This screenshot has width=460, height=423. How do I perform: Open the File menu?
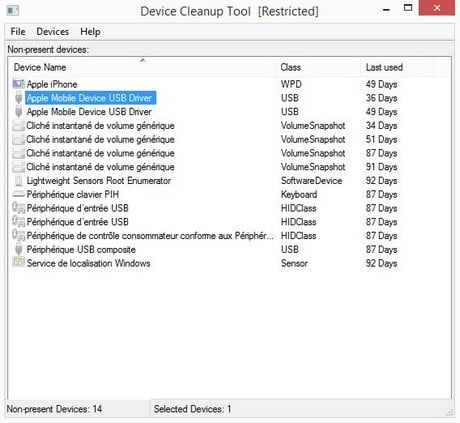(18, 32)
